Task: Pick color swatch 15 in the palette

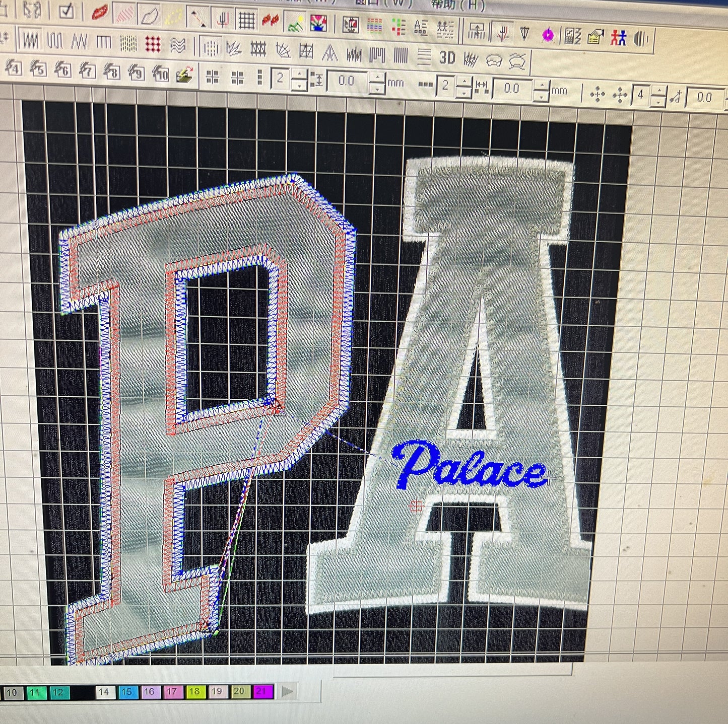Action: [x=126, y=692]
